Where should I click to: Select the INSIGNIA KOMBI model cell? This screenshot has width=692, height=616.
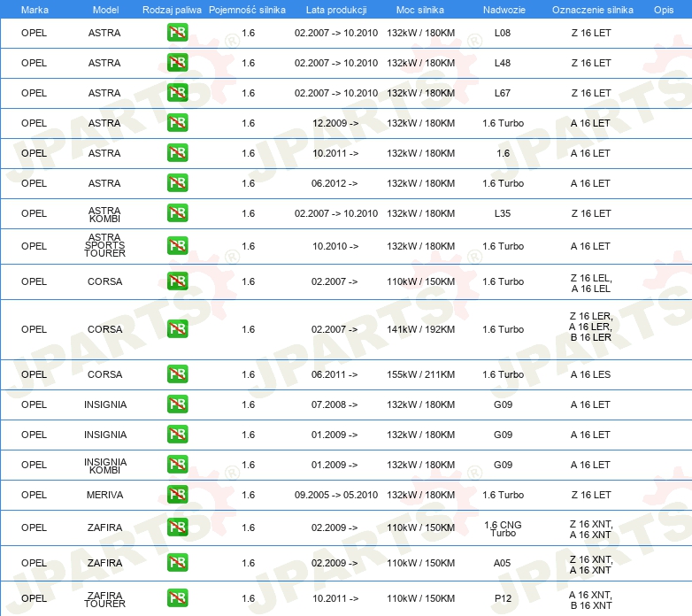(x=105, y=466)
